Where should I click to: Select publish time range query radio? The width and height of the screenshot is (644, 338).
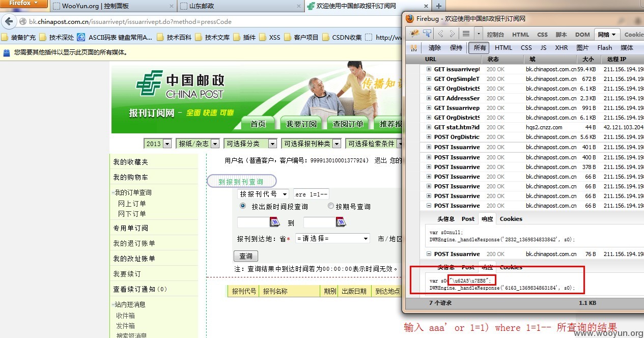click(x=243, y=206)
